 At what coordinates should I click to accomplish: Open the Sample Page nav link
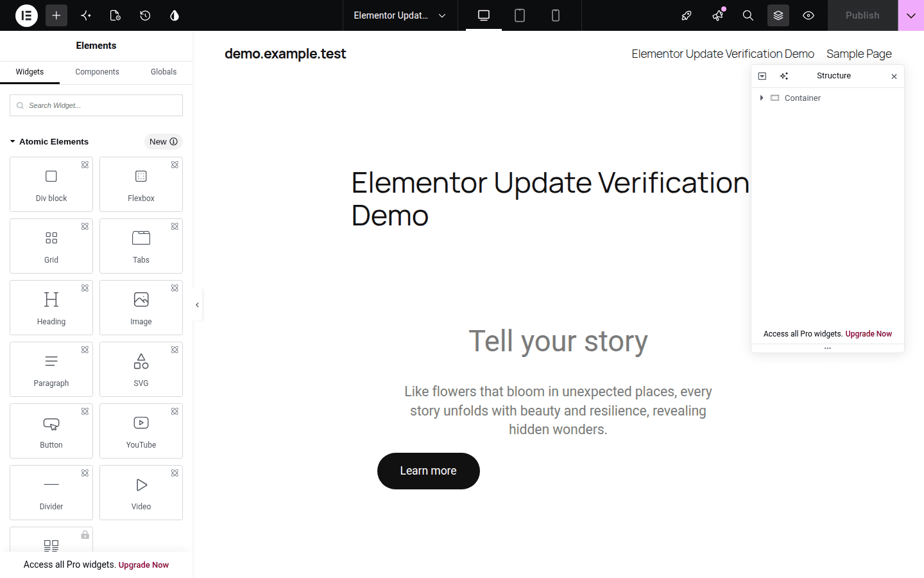point(859,54)
